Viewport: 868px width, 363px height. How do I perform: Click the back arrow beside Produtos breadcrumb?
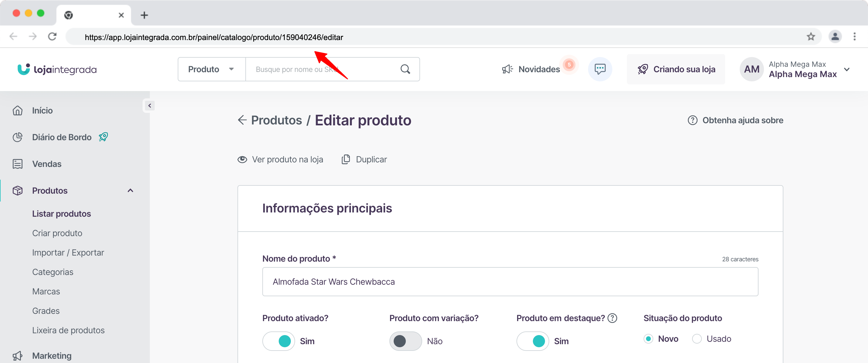click(x=242, y=120)
